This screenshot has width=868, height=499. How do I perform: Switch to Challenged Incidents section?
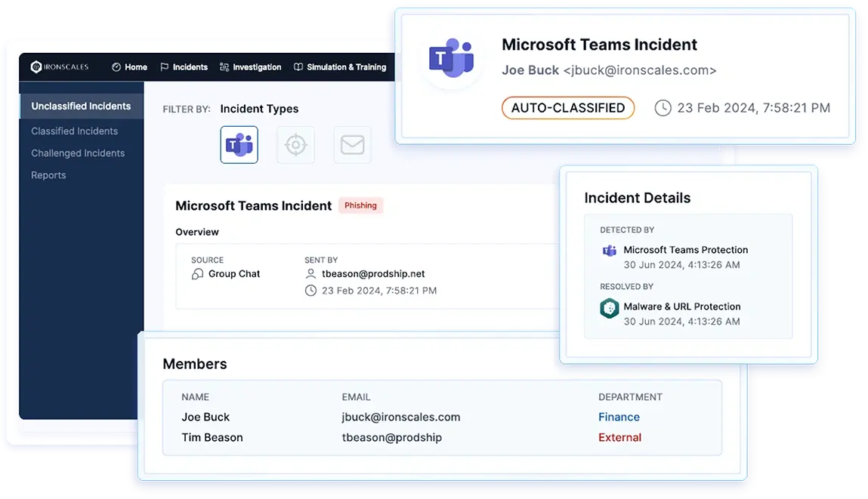(x=78, y=153)
